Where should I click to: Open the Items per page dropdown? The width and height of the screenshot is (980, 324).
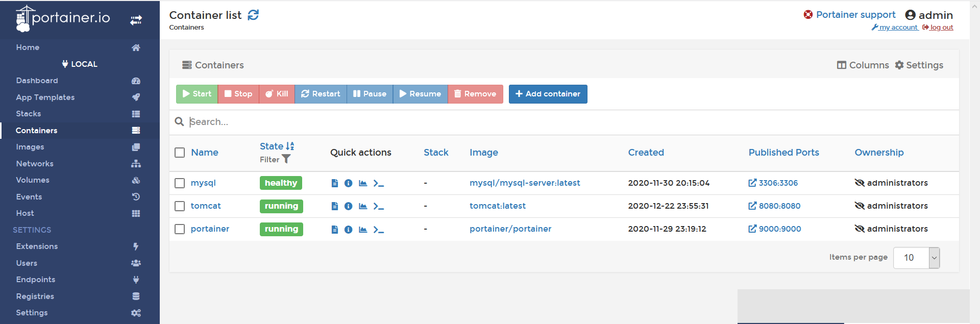pos(916,258)
